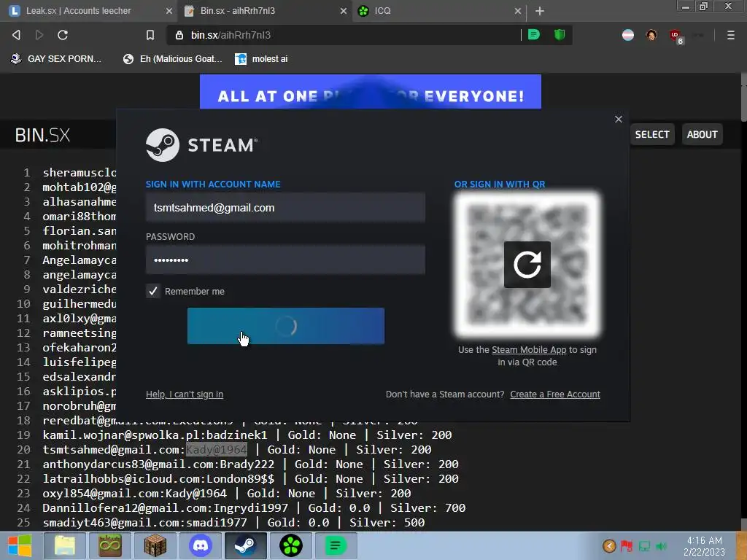Viewport: 747px width, 560px height.
Task: Click the Steam logo in dialog
Action: (x=201, y=145)
